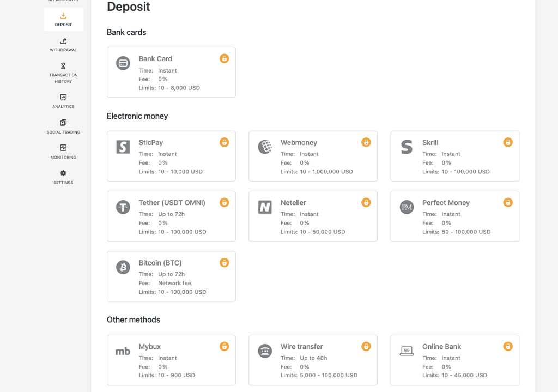Viewport: 558px width, 392px height.
Task: Select the Withdrawal sidebar icon
Action: pyautogui.click(x=63, y=43)
